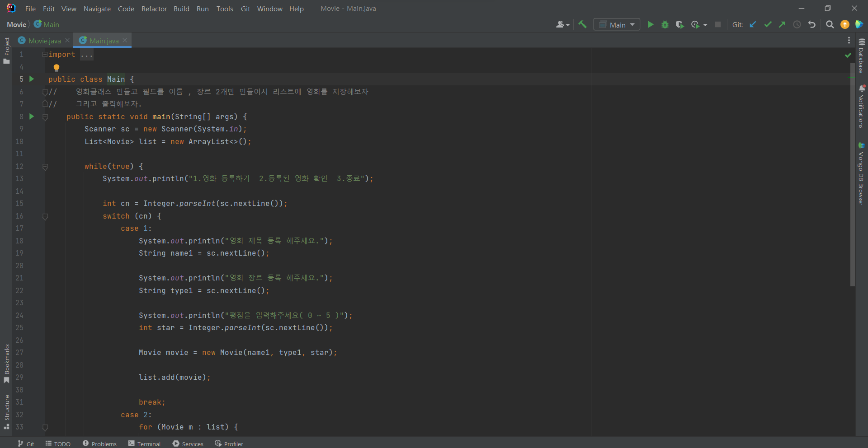This screenshot has width=868, height=448.
Task: Open Profiler run options icon in toolbar
Action: point(695,24)
